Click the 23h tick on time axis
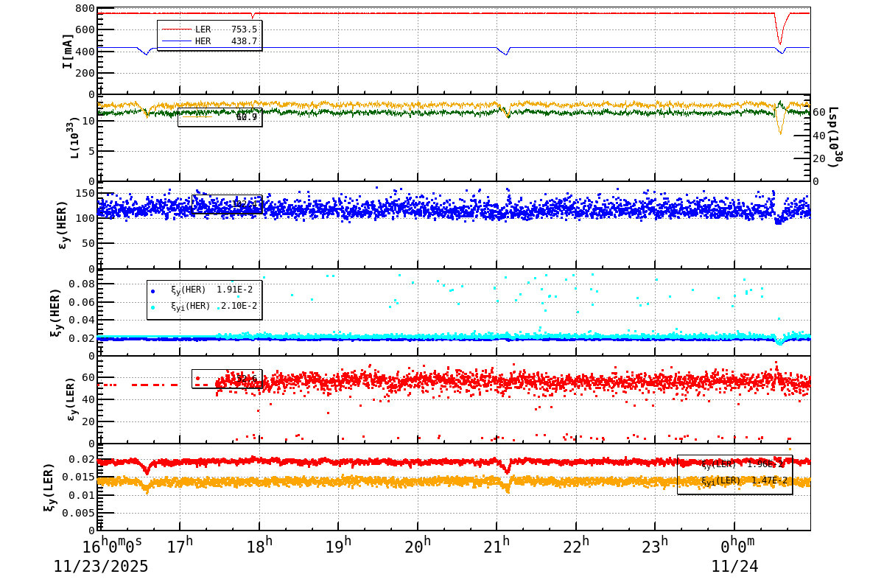This screenshot has width=884, height=588. click(656, 546)
